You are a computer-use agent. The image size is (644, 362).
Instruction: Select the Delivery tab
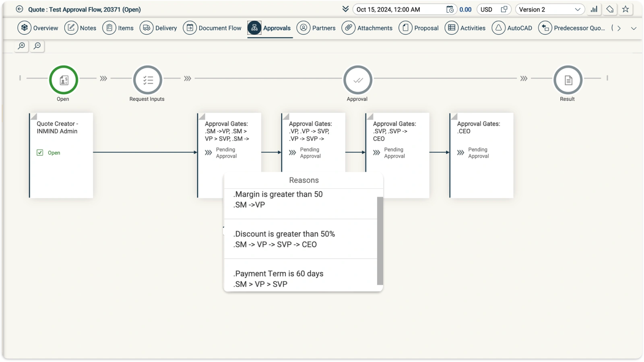coord(159,28)
